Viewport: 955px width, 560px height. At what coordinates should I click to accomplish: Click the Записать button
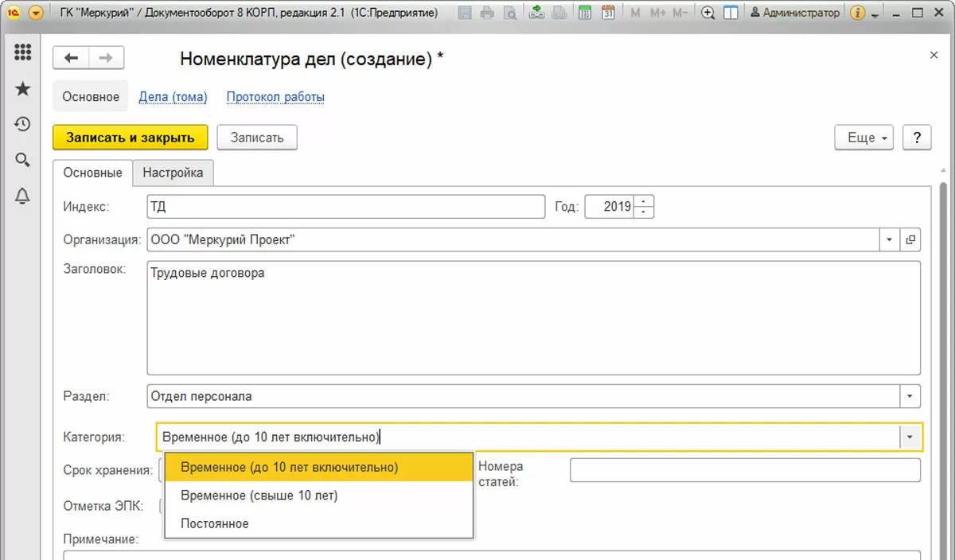257,137
